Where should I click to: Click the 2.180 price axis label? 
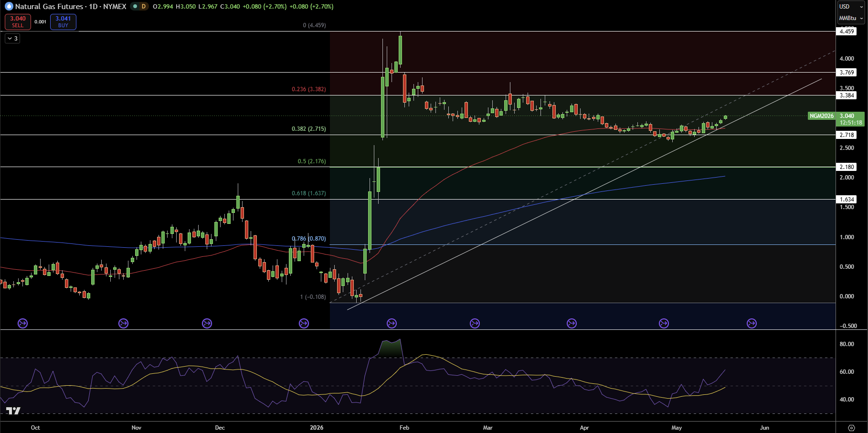tap(847, 167)
